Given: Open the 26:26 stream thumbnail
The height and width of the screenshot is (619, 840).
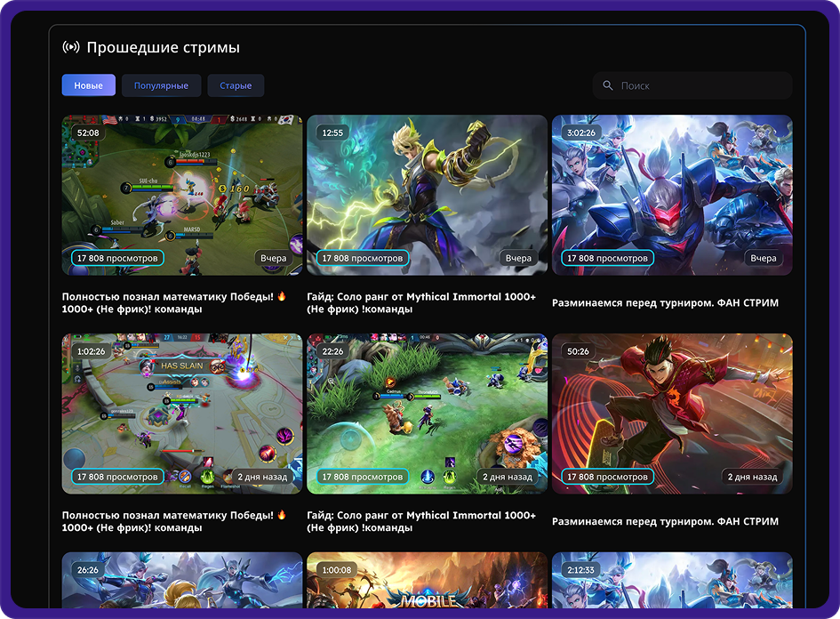Looking at the screenshot, I should click(182, 581).
